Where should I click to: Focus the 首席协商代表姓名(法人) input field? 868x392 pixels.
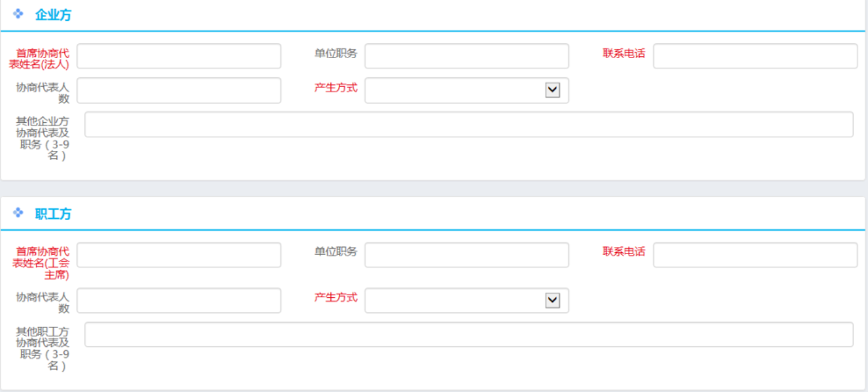coord(179,56)
